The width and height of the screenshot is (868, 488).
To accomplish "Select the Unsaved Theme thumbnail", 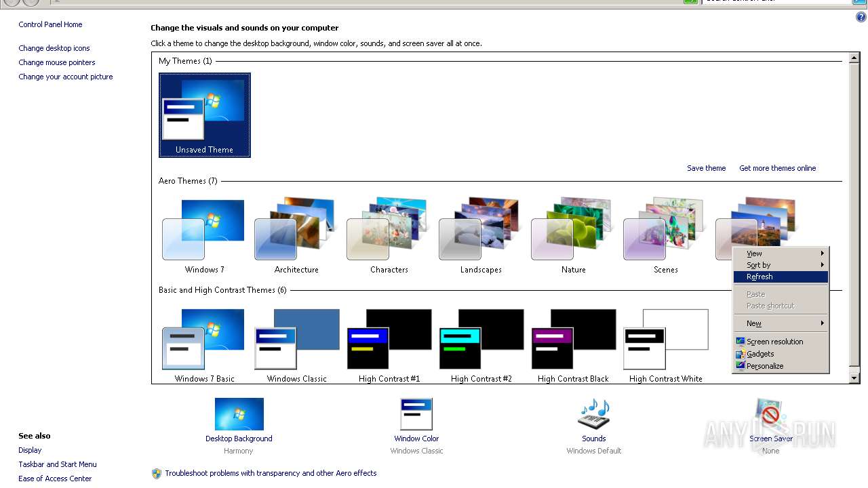I will click(204, 115).
